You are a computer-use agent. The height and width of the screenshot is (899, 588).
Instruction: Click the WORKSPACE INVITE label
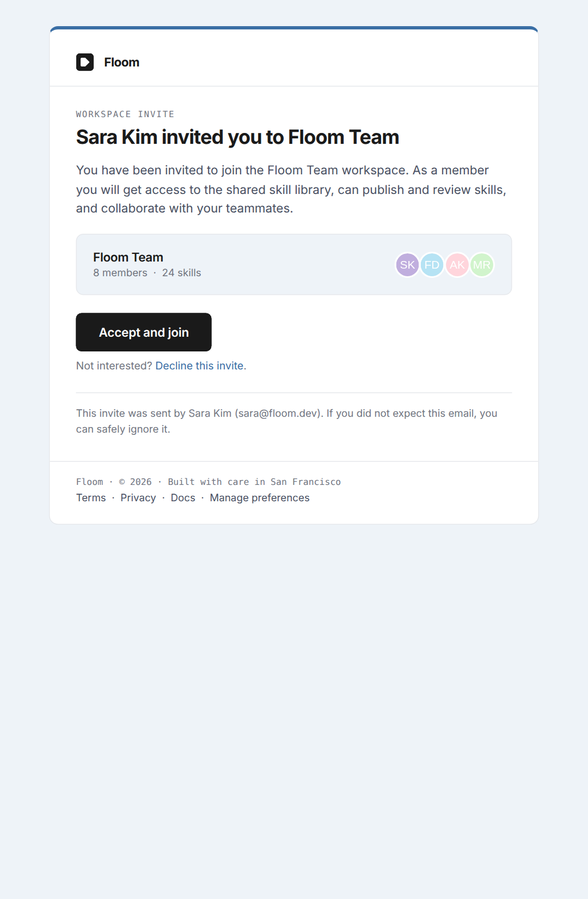[125, 114]
